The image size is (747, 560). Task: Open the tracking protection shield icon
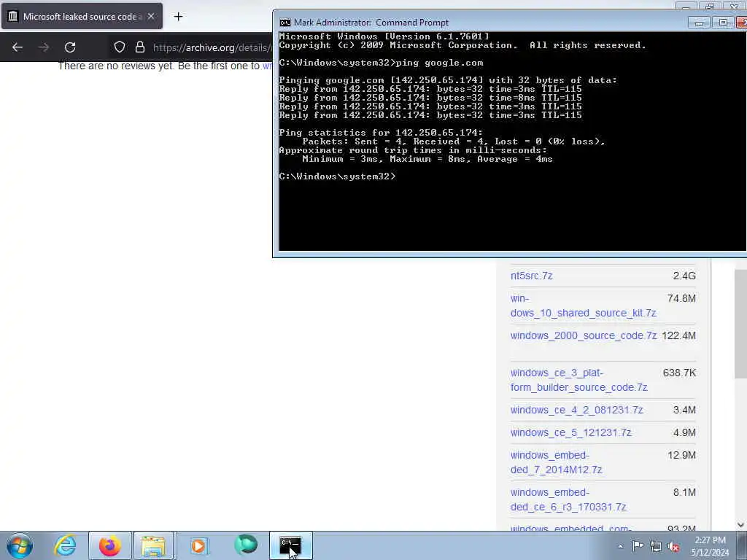120,47
